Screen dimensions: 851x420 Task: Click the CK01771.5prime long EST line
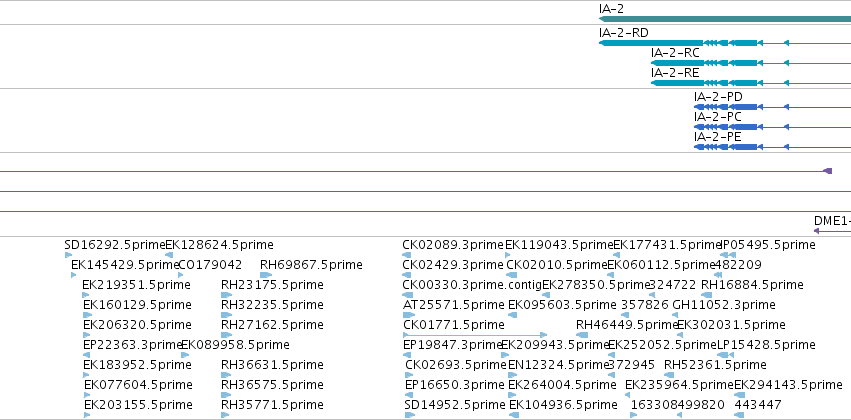(x=475, y=335)
